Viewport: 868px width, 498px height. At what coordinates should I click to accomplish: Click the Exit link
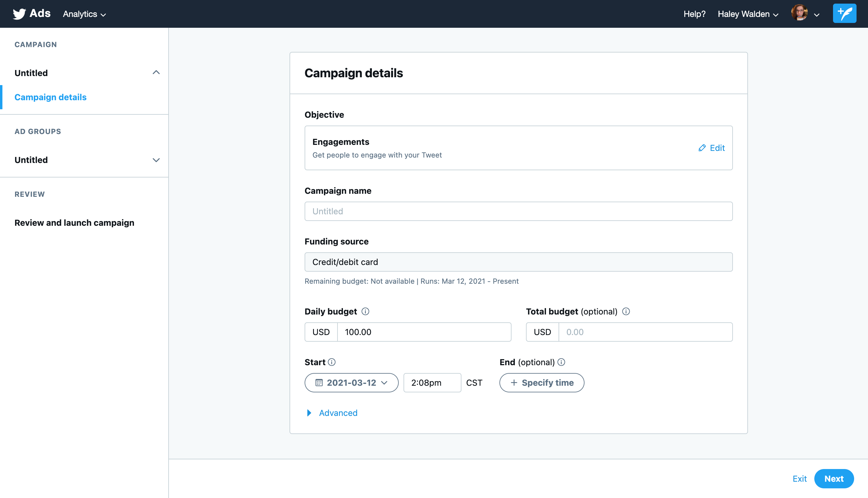coord(799,478)
